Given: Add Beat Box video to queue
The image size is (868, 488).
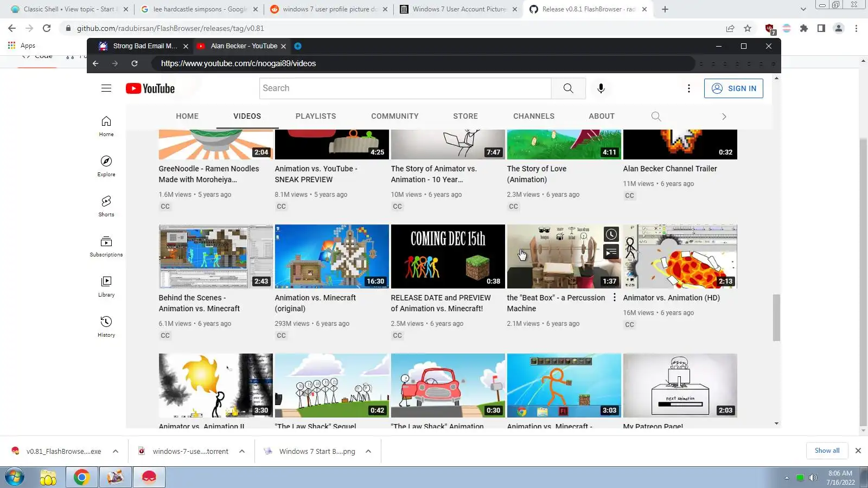Looking at the screenshot, I should point(611,252).
